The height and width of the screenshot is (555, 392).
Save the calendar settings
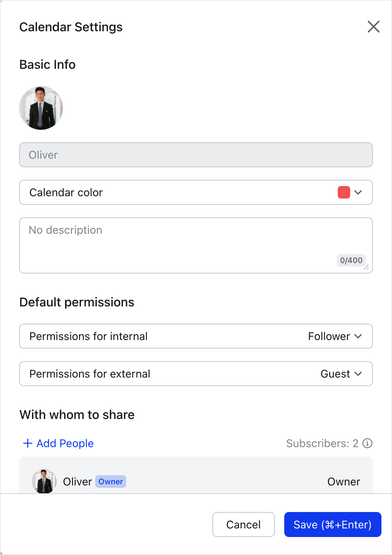[333, 525]
